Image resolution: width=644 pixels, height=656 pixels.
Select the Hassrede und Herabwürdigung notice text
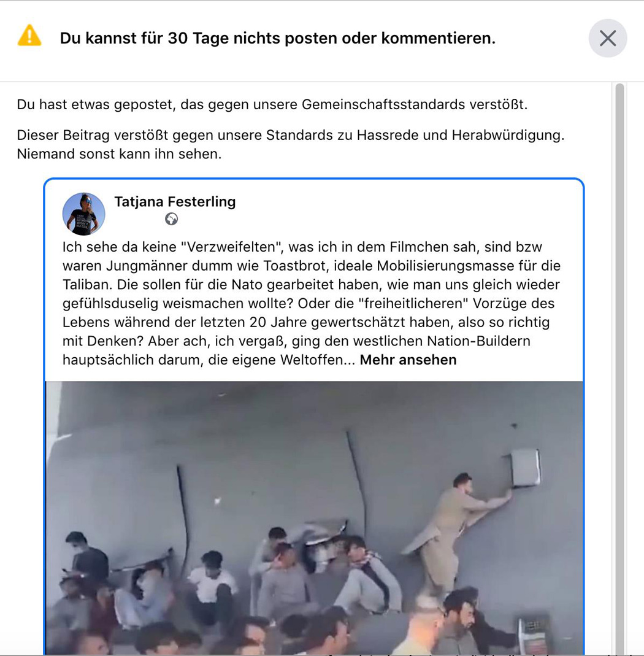click(291, 135)
